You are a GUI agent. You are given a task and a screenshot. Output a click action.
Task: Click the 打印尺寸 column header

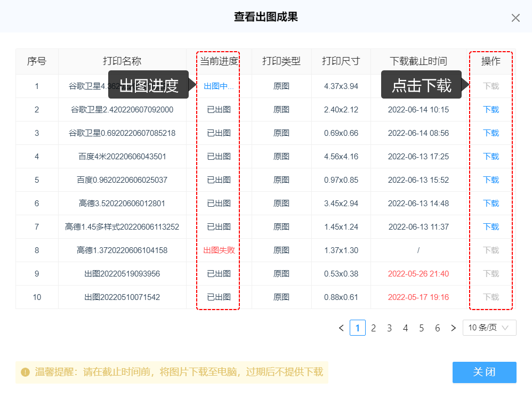coord(341,61)
